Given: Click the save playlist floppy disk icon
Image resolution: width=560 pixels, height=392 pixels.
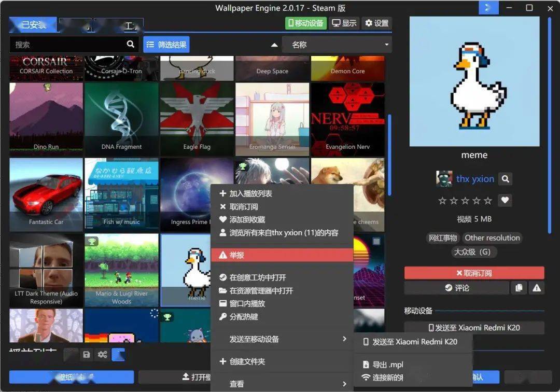Looking at the screenshot, I should click(87, 355).
